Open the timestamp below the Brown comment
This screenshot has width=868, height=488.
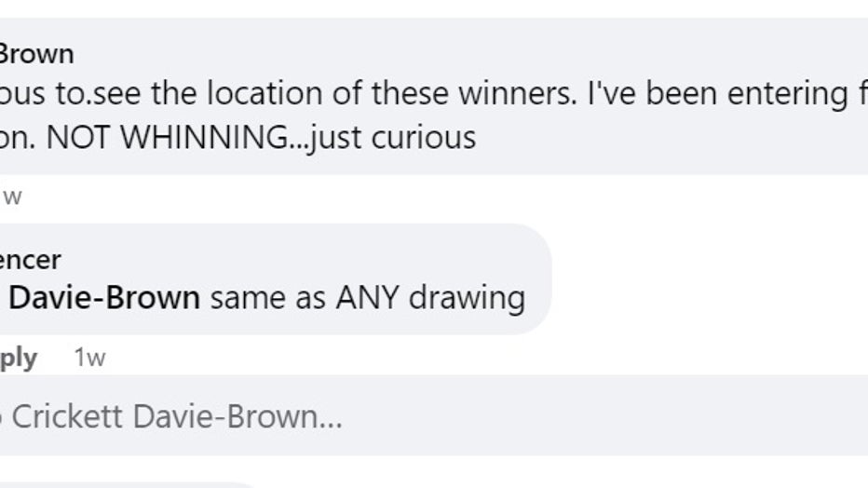11,197
